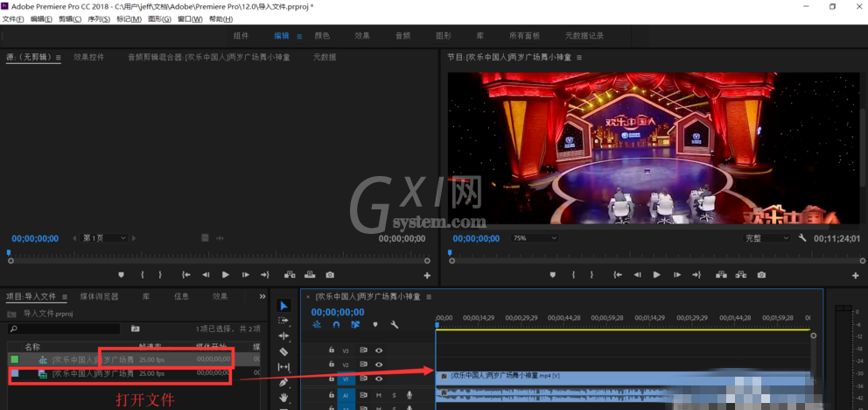Click Program monitor Add Marker icon
This screenshot has height=410, width=868.
tap(552, 275)
